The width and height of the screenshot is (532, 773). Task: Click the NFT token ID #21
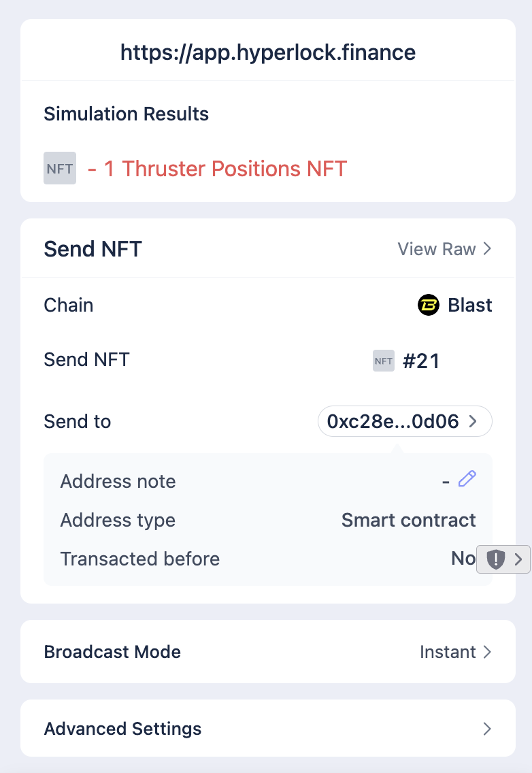pos(421,361)
